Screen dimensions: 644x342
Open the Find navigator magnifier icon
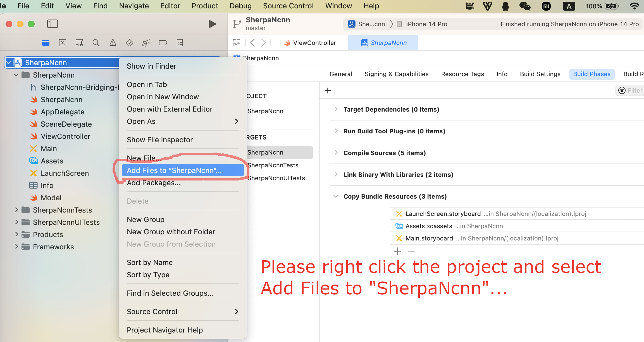(x=96, y=43)
